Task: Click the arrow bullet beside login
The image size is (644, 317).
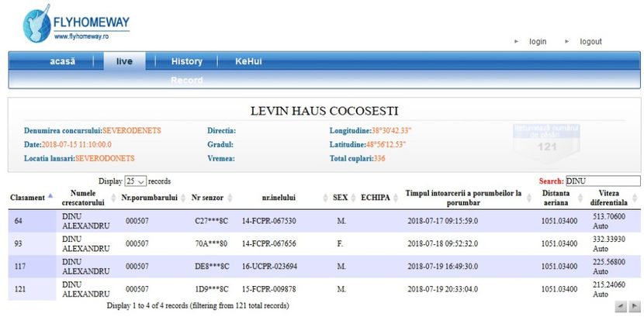Action: click(517, 42)
